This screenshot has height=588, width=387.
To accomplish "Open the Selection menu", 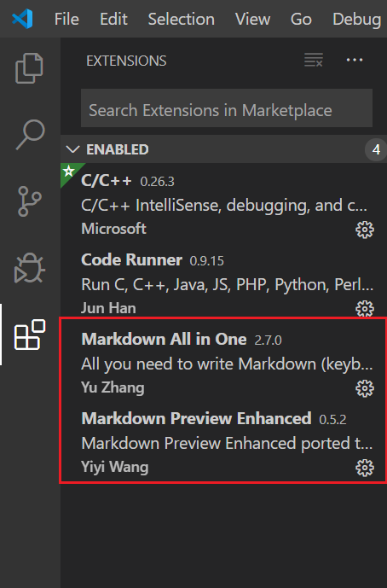I will click(x=182, y=19).
